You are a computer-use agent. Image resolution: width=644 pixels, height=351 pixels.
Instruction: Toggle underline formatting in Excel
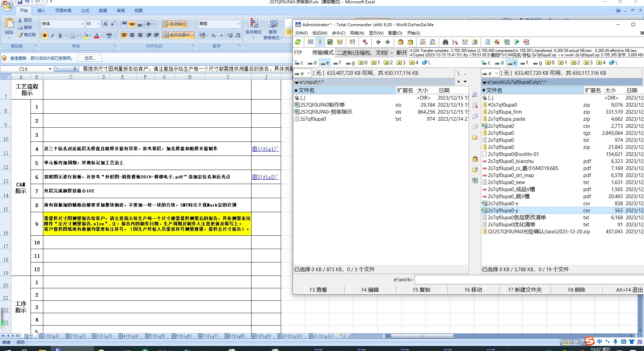tap(60, 35)
